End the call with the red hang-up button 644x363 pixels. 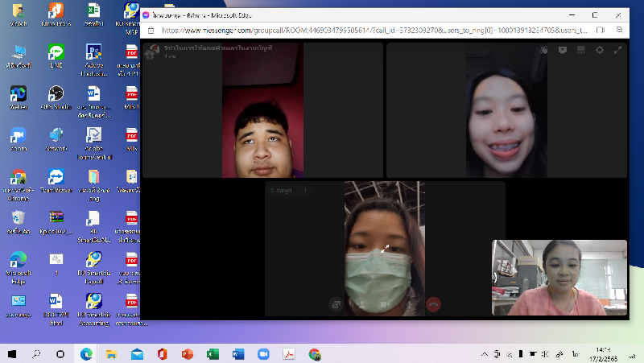[434, 304]
